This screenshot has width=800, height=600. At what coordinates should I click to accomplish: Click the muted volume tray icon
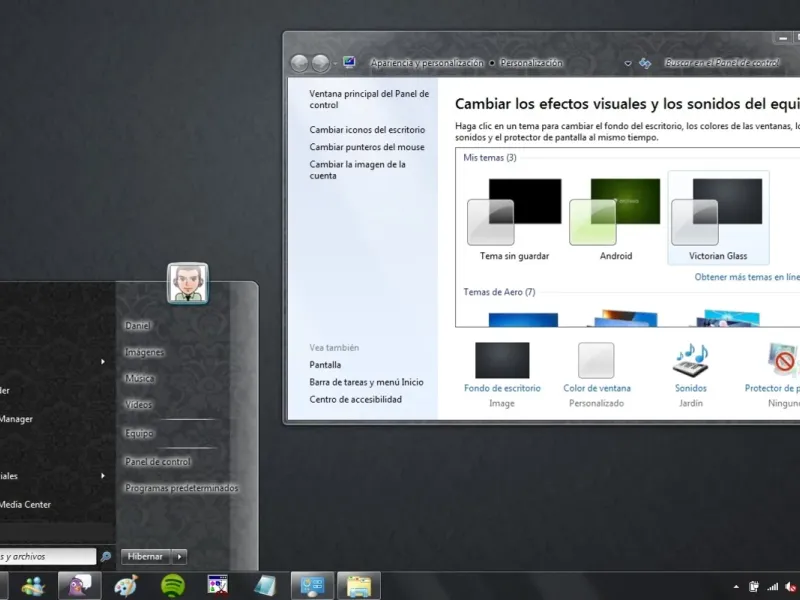click(x=791, y=587)
